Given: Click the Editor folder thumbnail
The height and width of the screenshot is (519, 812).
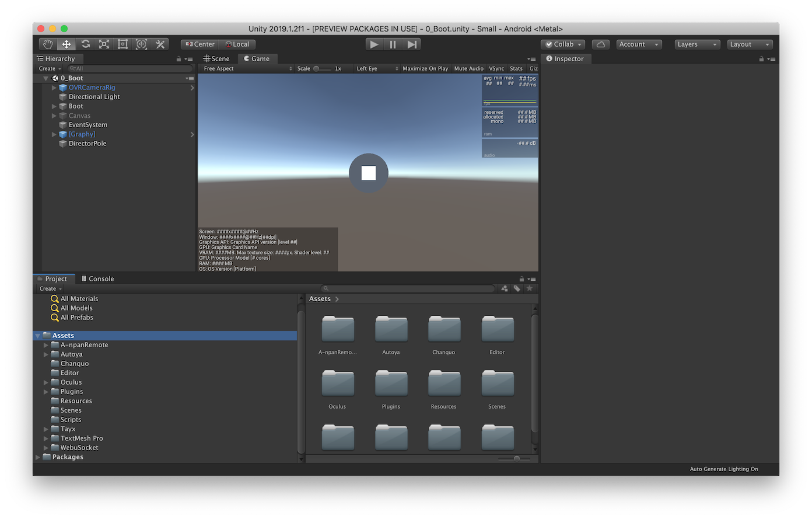Looking at the screenshot, I should tap(498, 329).
